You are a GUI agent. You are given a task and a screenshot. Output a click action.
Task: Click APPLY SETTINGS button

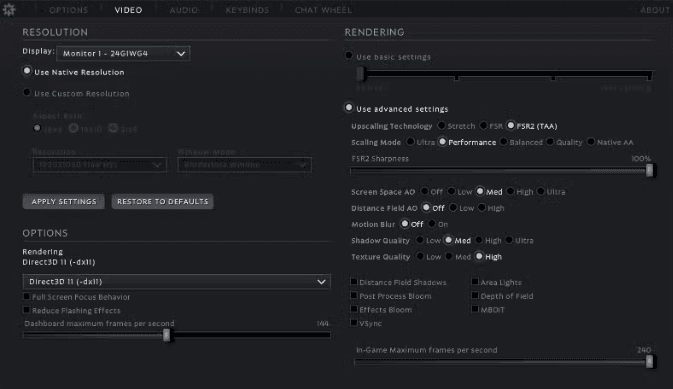click(64, 201)
